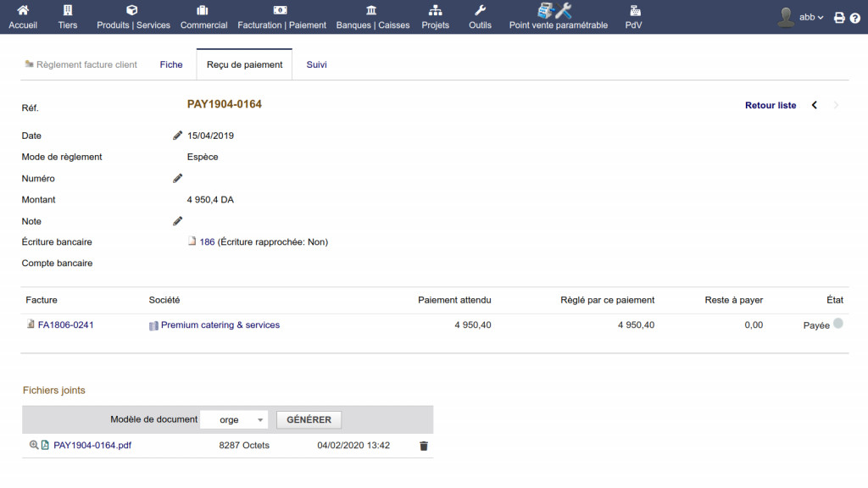This screenshot has height=488, width=868.
Task: Open the help question mark icon
Action: coord(855,18)
